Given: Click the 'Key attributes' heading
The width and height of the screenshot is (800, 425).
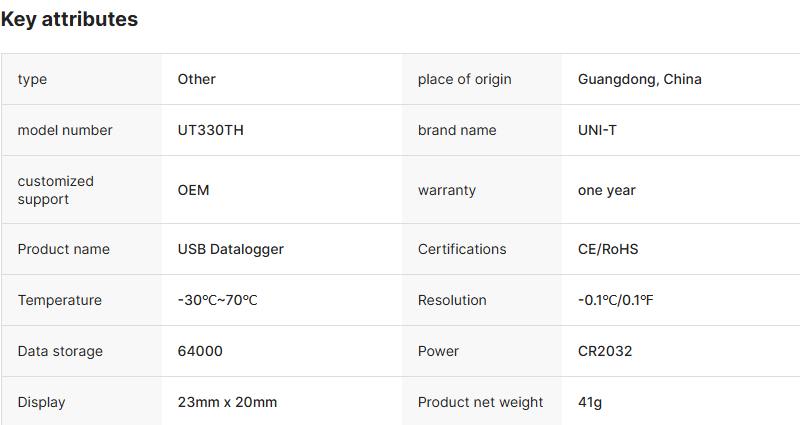Looking at the screenshot, I should click(x=70, y=20).
